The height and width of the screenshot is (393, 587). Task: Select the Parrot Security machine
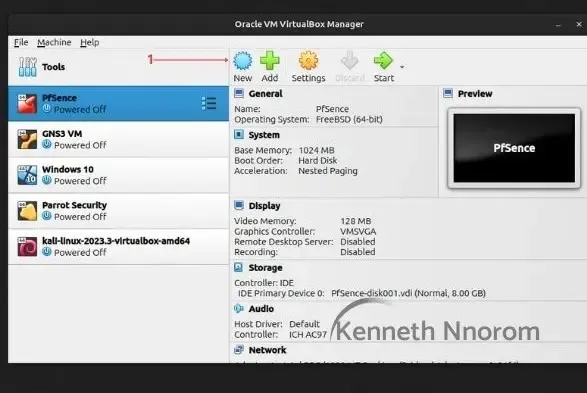[x=118, y=211]
